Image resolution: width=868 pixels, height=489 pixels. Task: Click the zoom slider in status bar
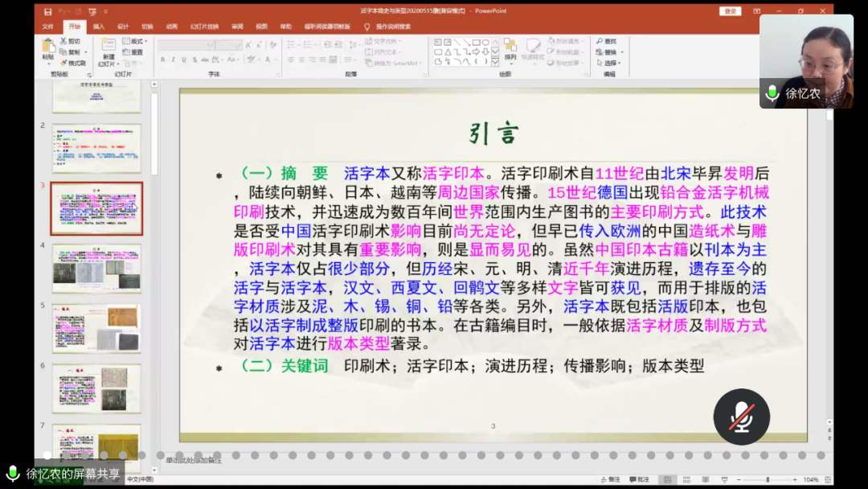(768, 479)
